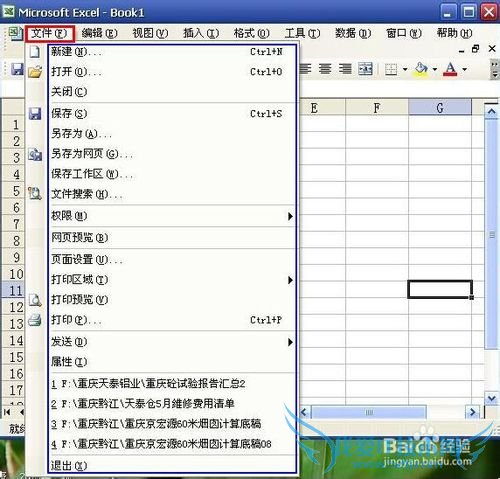
Task: Click the toolbar Save disk icon
Action: point(17,69)
